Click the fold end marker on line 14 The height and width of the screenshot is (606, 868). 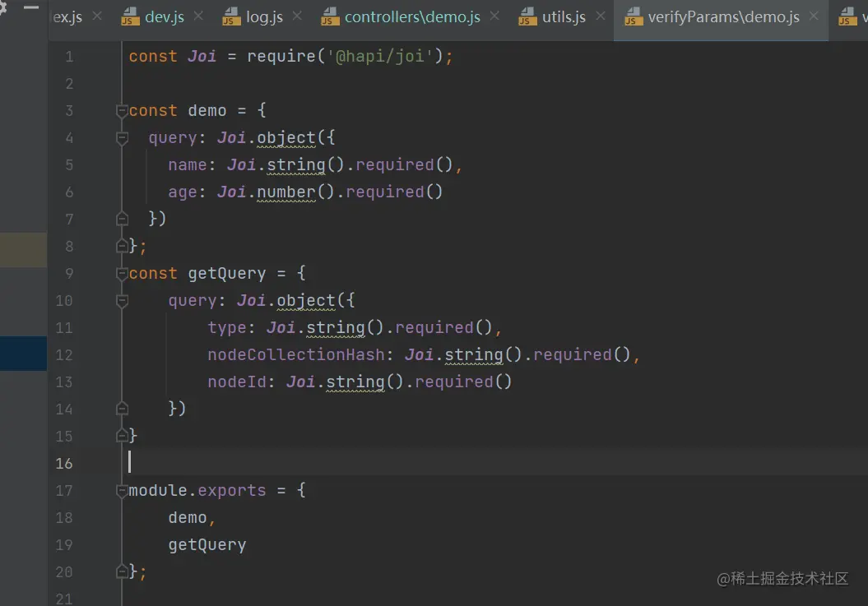point(123,409)
